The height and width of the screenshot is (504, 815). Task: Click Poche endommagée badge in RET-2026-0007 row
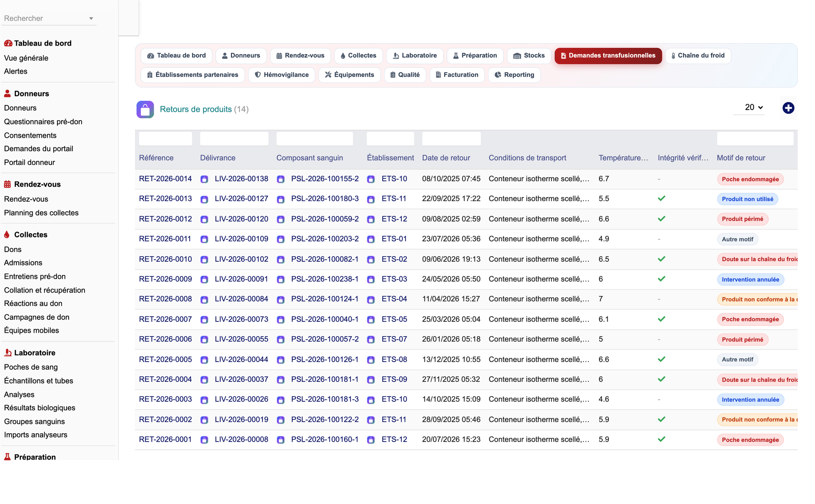(750, 319)
